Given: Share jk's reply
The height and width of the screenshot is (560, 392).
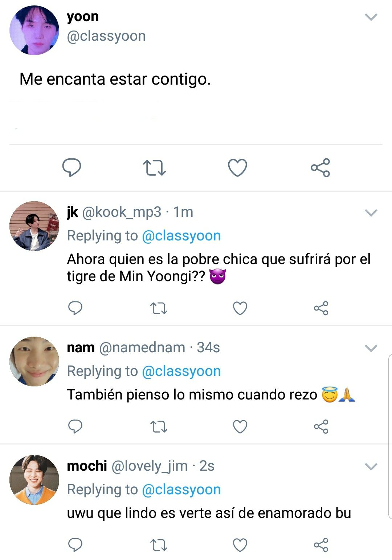Looking at the screenshot, I should tap(321, 308).
